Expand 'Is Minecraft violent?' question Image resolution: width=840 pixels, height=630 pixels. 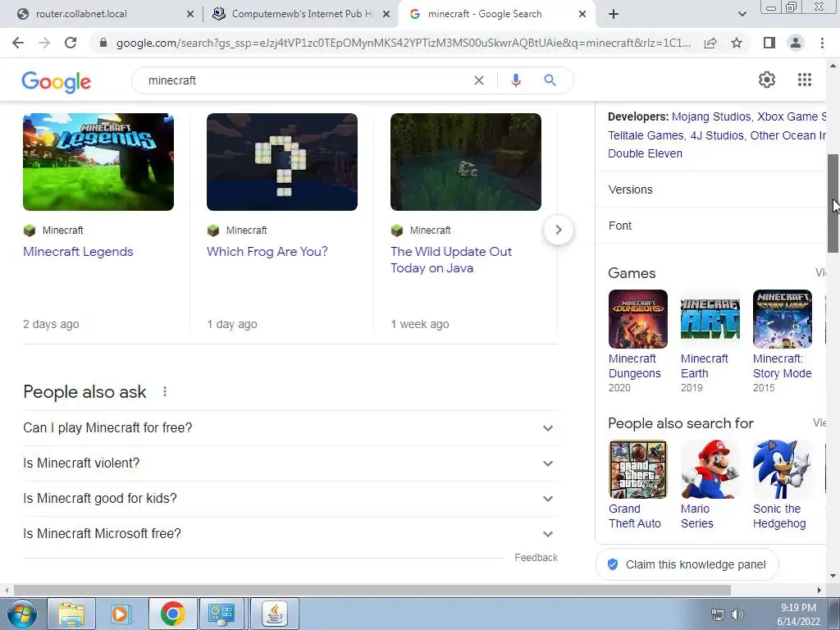pos(290,463)
